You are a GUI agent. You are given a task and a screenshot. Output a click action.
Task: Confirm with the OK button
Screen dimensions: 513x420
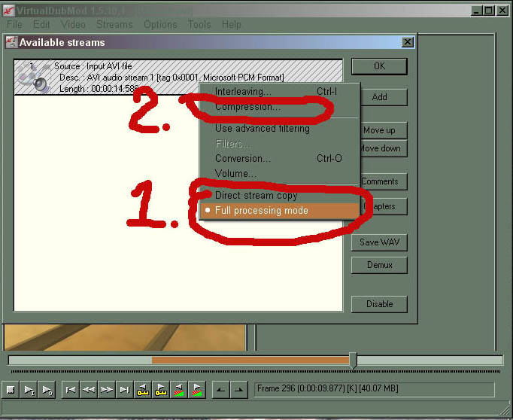(379, 66)
